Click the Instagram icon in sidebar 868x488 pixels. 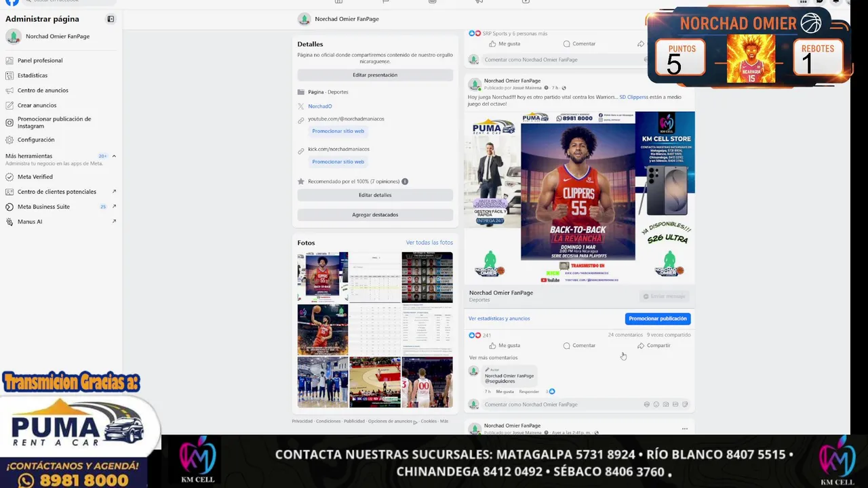(9, 123)
